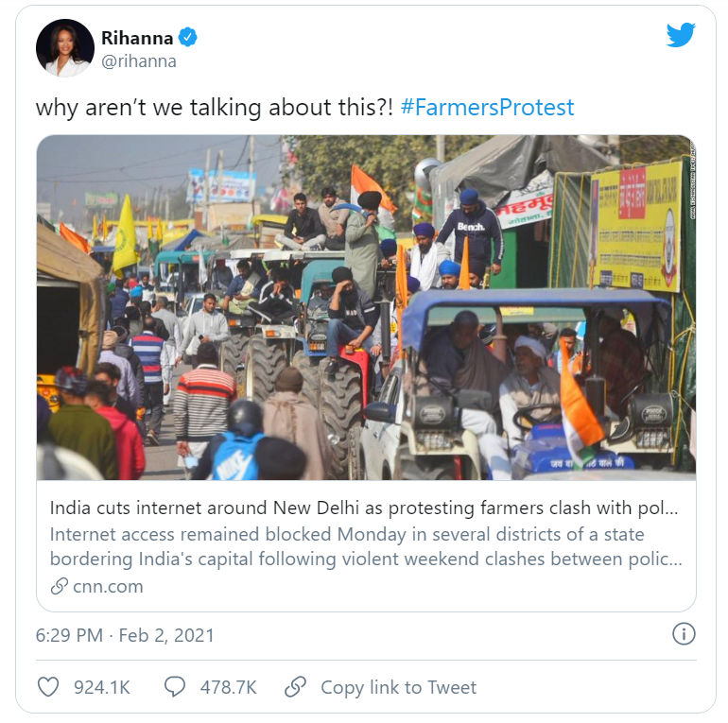
Task: Like the tweet with heart icon
Action: point(48,687)
